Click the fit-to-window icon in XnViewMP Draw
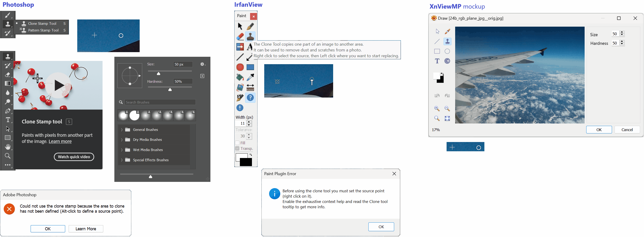Viewport: 644px width, 237px height. coord(447,118)
